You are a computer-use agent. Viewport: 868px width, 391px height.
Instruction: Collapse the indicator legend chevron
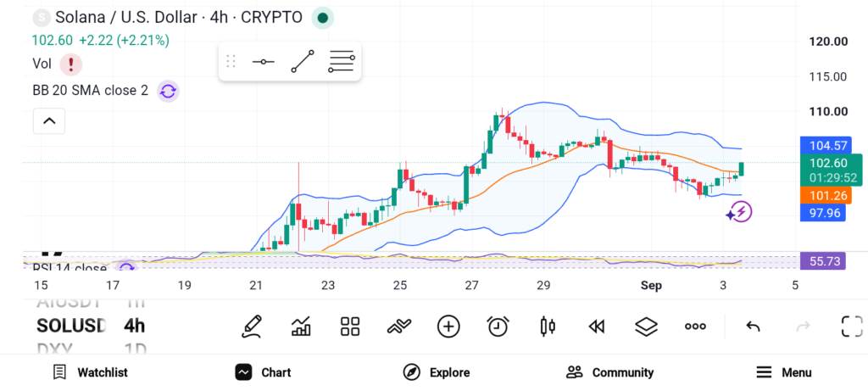pos(48,120)
